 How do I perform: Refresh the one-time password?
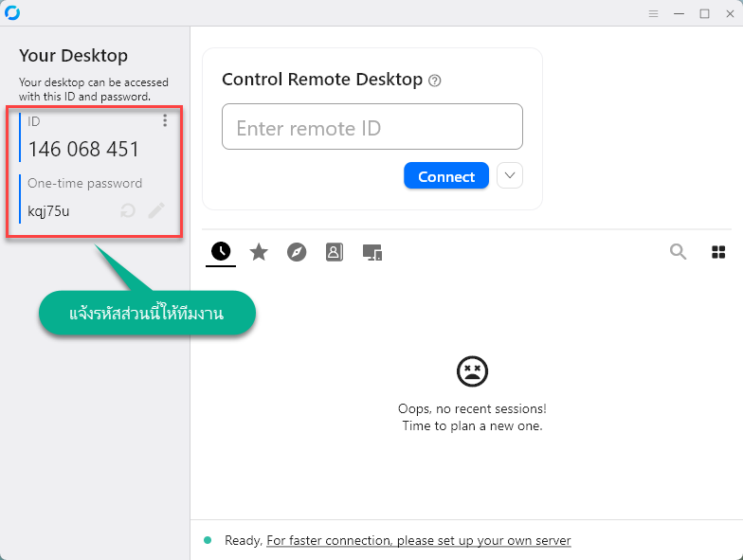(x=128, y=210)
